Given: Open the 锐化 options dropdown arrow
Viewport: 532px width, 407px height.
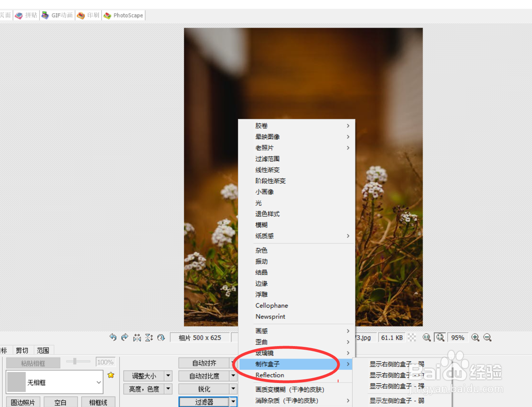Looking at the screenshot, I should (x=233, y=389).
